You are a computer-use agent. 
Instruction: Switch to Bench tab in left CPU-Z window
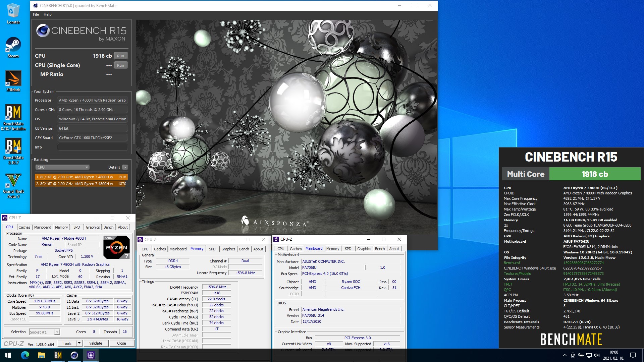pos(108,227)
